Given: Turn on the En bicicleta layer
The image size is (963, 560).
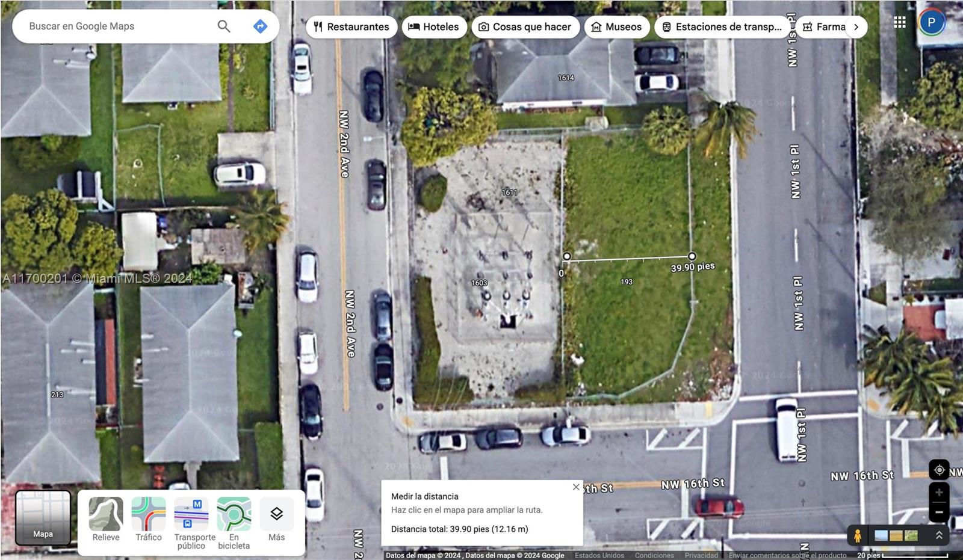Looking at the screenshot, I should (x=234, y=524).
